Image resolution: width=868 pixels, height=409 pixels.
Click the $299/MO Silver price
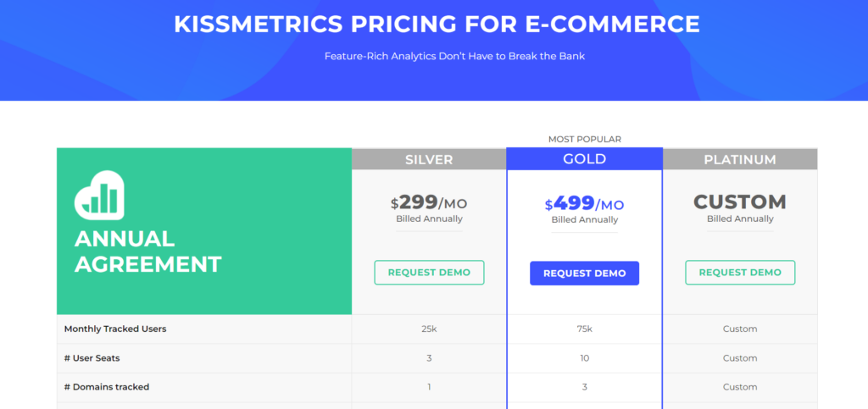[429, 202]
